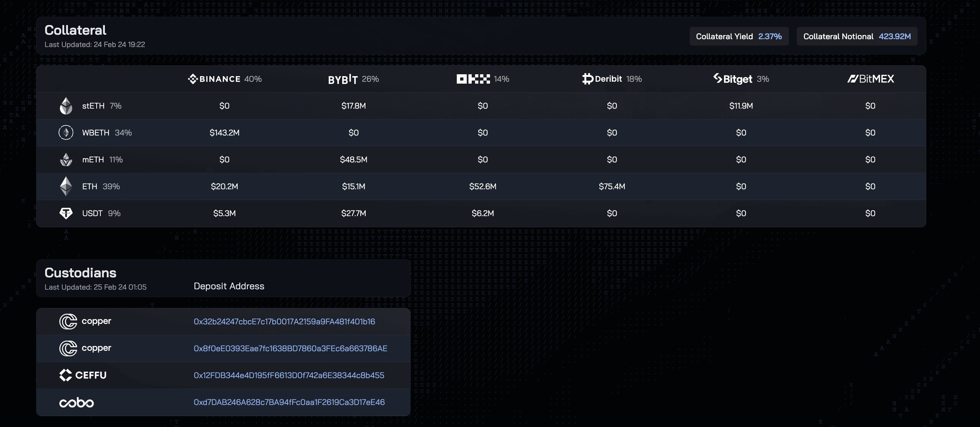This screenshot has width=980, height=427.
Task: Click the Collateral Yield 2.37% badge
Action: point(739,37)
